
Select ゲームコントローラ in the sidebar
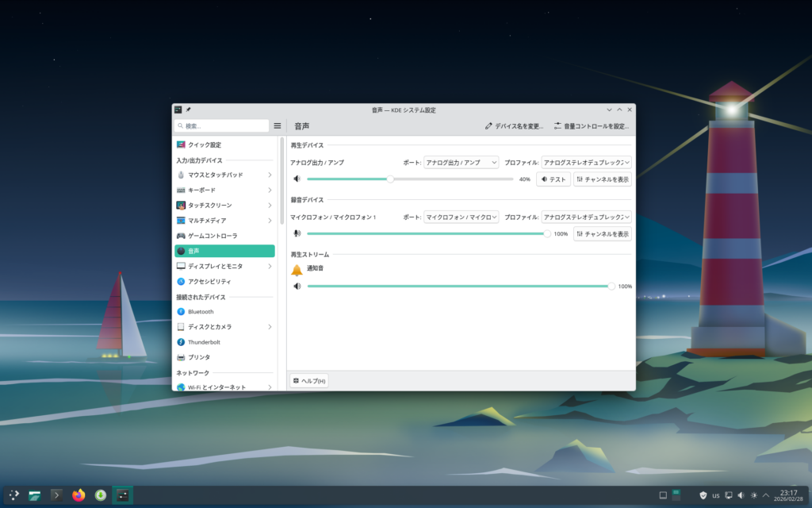pyautogui.click(x=213, y=236)
